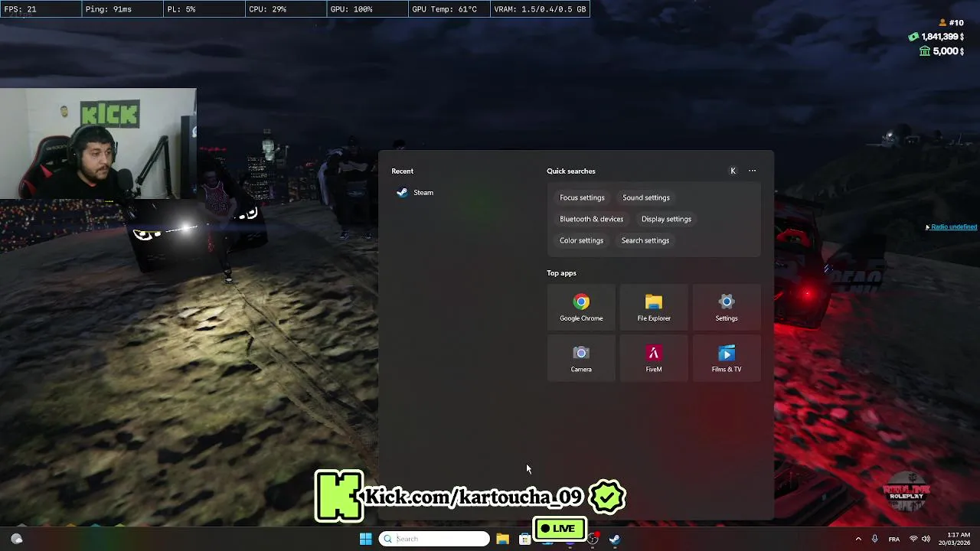Open Wi-Fi network quick settings
This screenshot has width=980, height=551.
[x=913, y=539]
